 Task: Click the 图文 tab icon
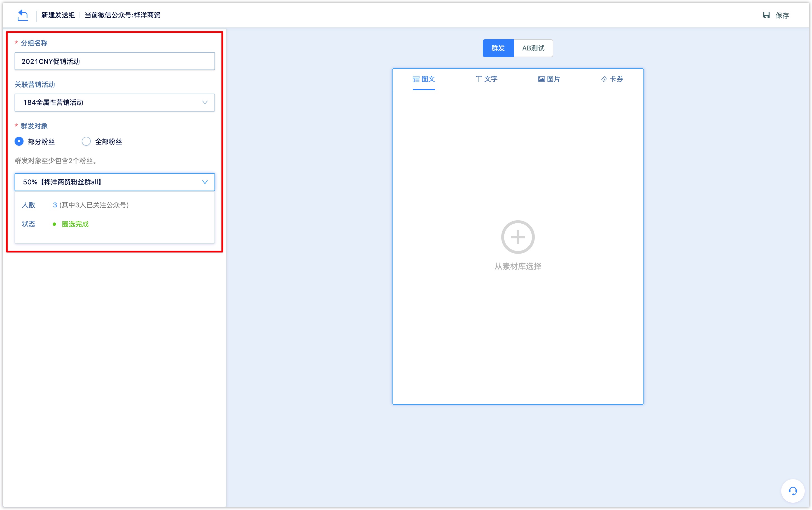(416, 79)
